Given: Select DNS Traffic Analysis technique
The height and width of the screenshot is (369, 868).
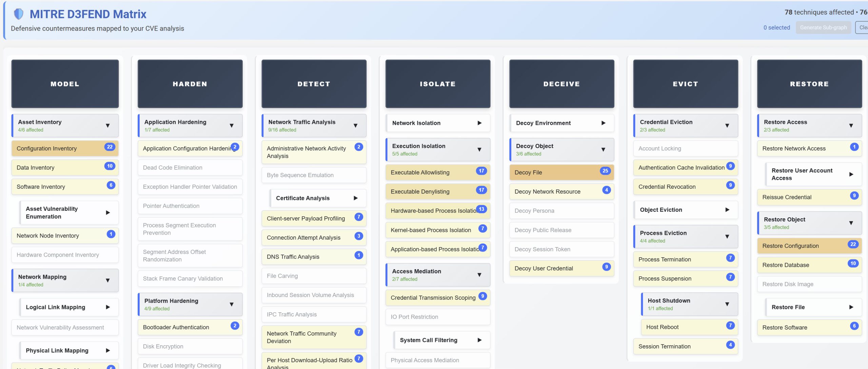Looking at the screenshot, I should [x=314, y=257].
